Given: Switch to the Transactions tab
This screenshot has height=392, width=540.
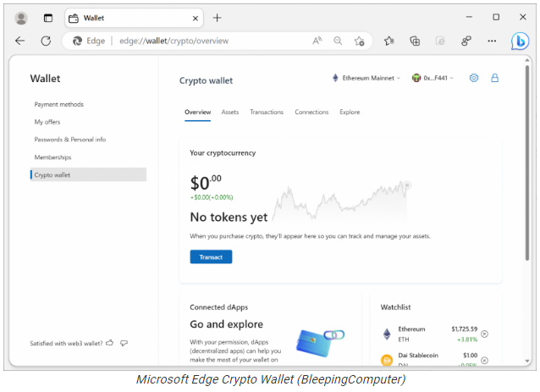Looking at the screenshot, I should point(267,113).
